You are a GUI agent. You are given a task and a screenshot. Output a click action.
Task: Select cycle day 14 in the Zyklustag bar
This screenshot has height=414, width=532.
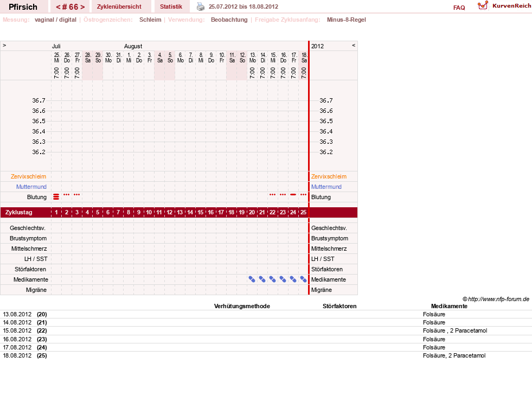tap(190, 213)
